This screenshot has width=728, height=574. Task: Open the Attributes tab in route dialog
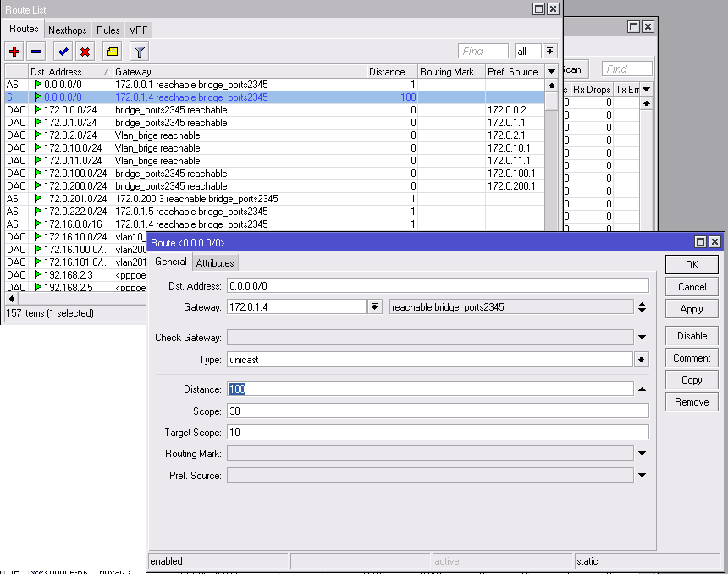point(215,263)
